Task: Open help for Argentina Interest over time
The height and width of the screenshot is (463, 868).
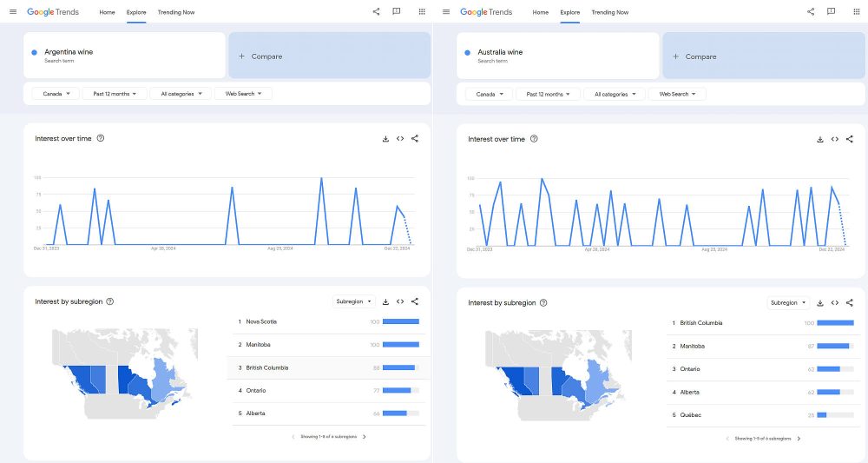Action: [101, 138]
